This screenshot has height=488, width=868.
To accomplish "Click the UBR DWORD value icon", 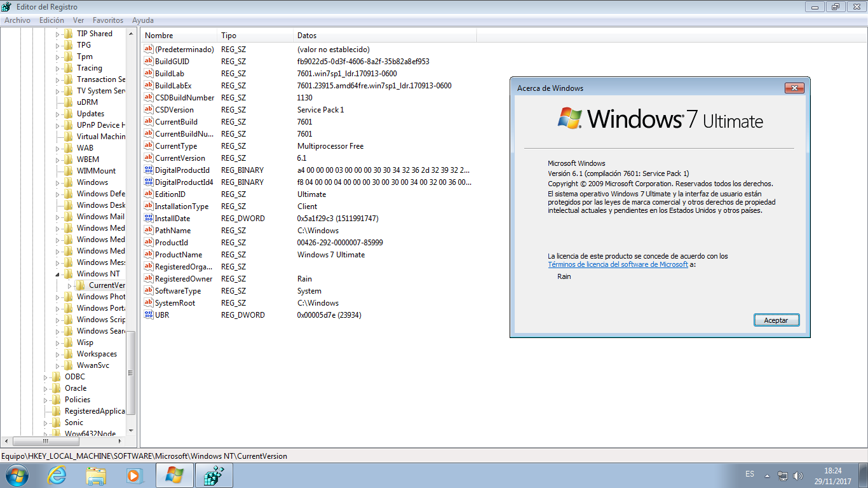I will pos(149,315).
